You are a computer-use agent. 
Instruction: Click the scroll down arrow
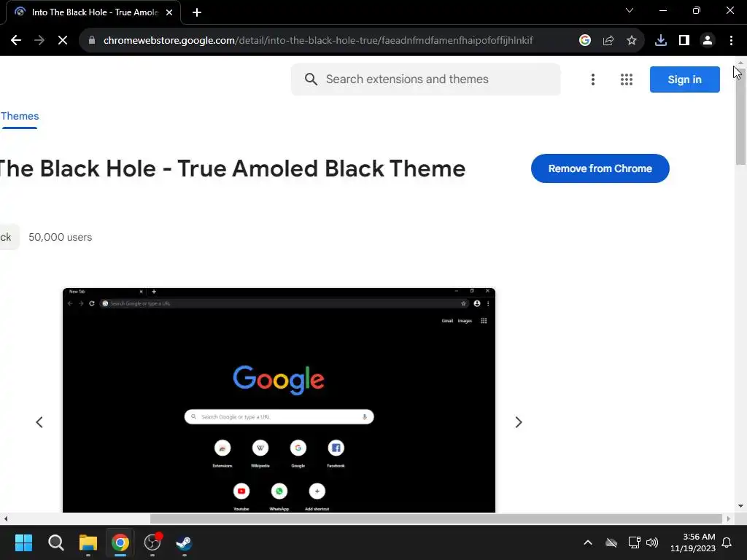[740, 506]
